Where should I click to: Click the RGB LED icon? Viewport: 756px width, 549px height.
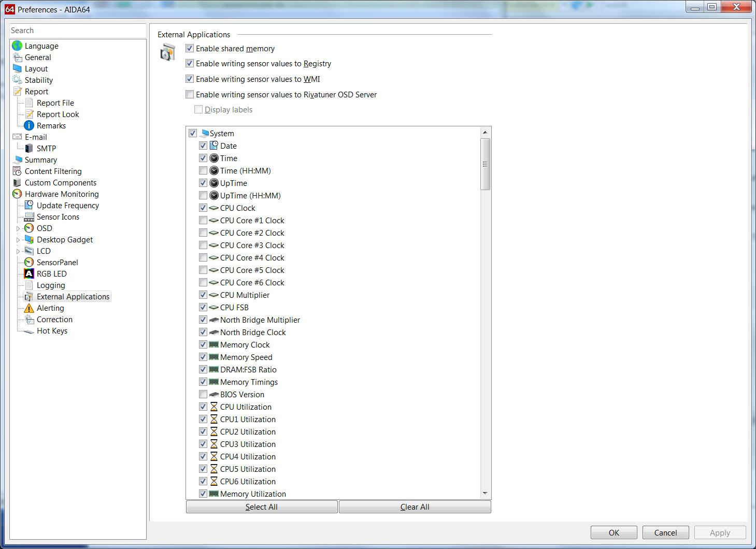click(x=29, y=274)
